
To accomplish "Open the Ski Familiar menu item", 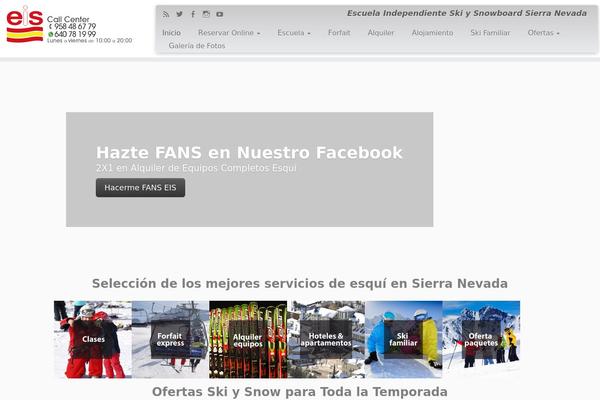I will click(x=490, y=33).
